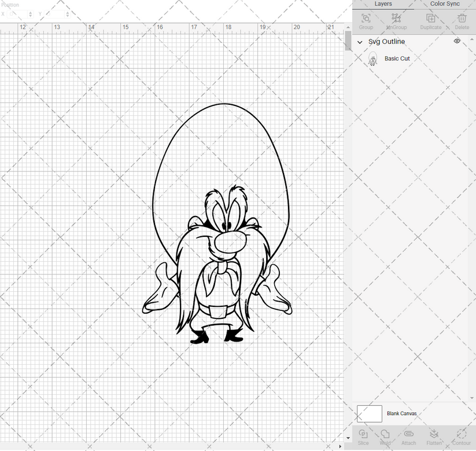Toggle visibility of the Svg Outline layer
Screen dimensions: 476x451
pos(456,41)
